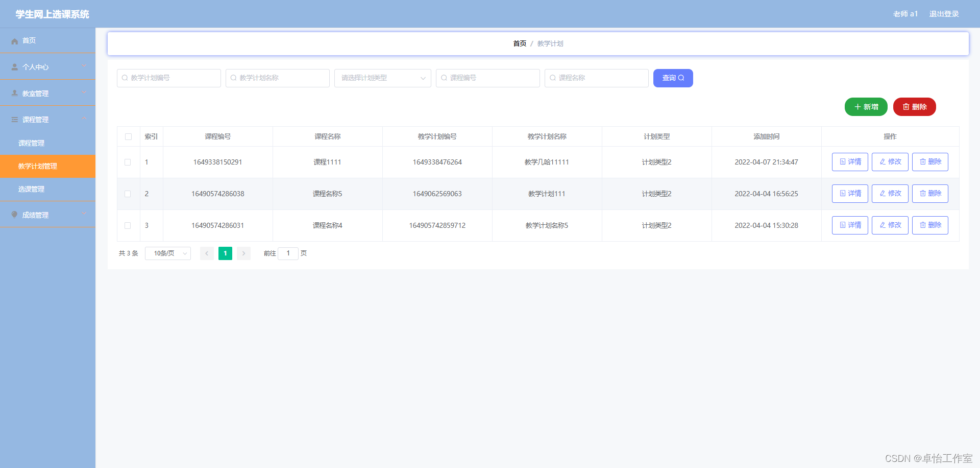Click cell 教学几哈11111
This screenshot has height=468, width=980.
(547, 162)
